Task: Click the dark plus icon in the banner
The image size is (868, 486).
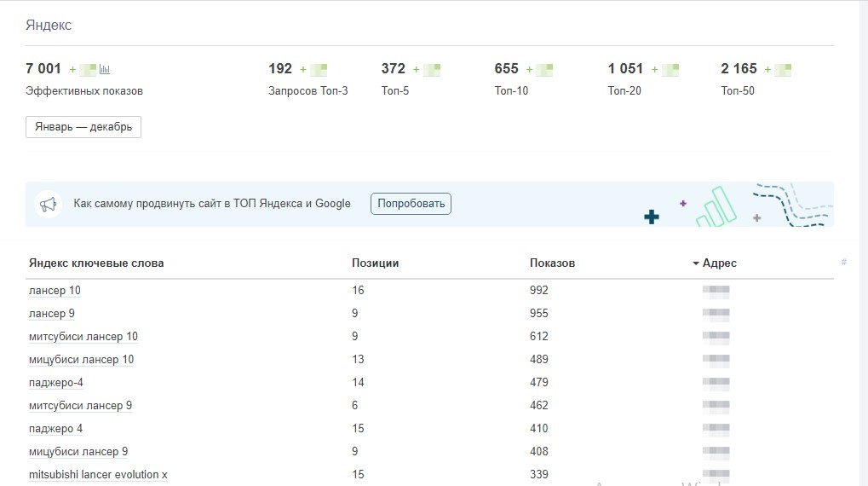Action: click(652, 217)
